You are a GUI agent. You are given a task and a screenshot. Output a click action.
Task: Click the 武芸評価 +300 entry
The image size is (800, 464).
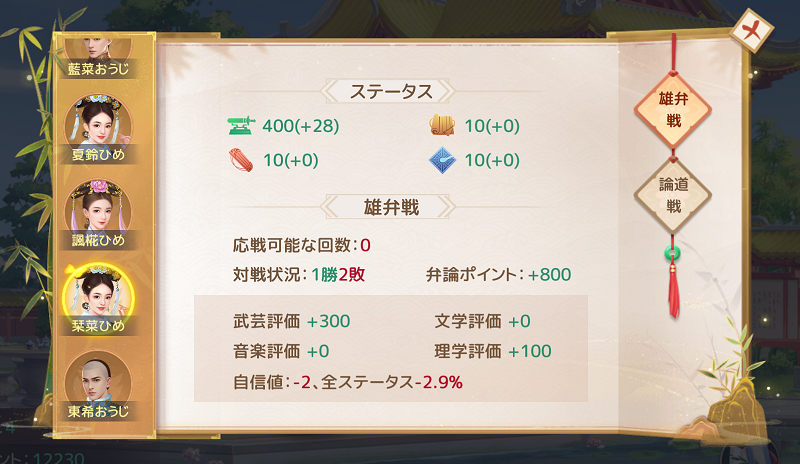(290, 321)
